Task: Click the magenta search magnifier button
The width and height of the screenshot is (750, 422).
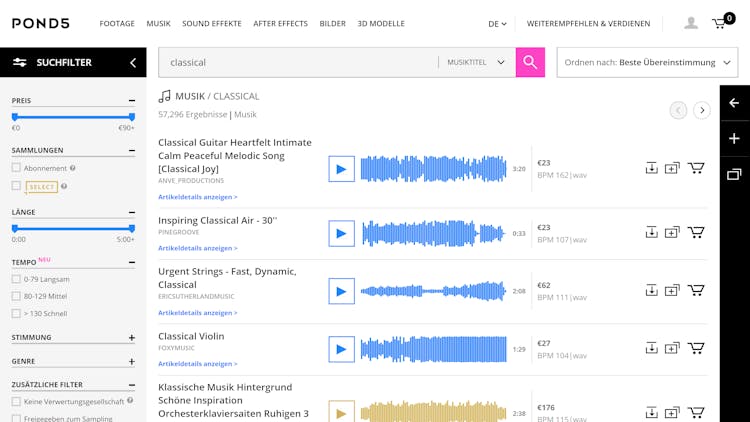Action: pos(530,62)
